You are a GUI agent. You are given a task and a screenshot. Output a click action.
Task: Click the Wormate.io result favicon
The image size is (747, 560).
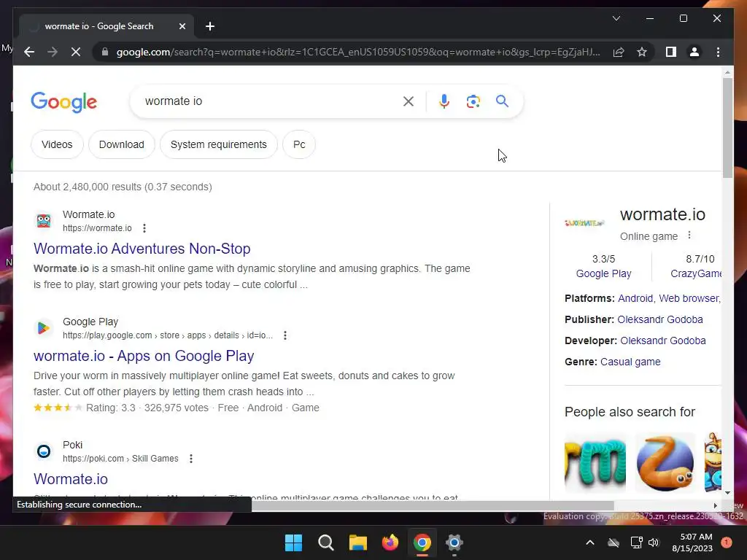point(44,221)
